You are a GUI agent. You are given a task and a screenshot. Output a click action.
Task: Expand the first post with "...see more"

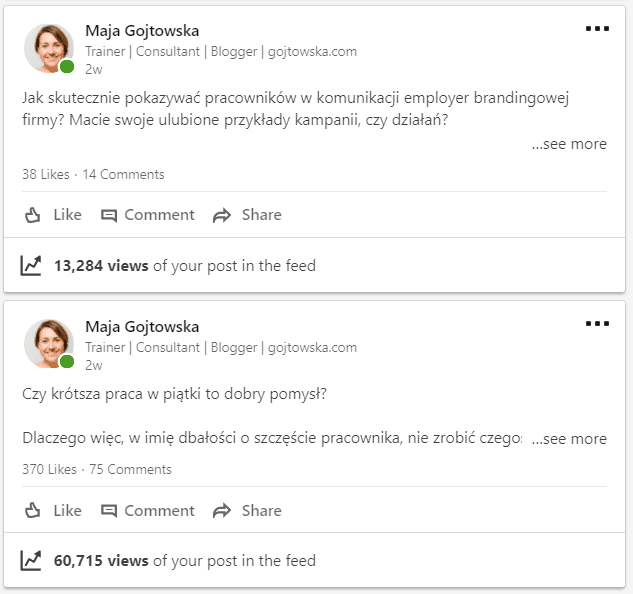[569, 144]
